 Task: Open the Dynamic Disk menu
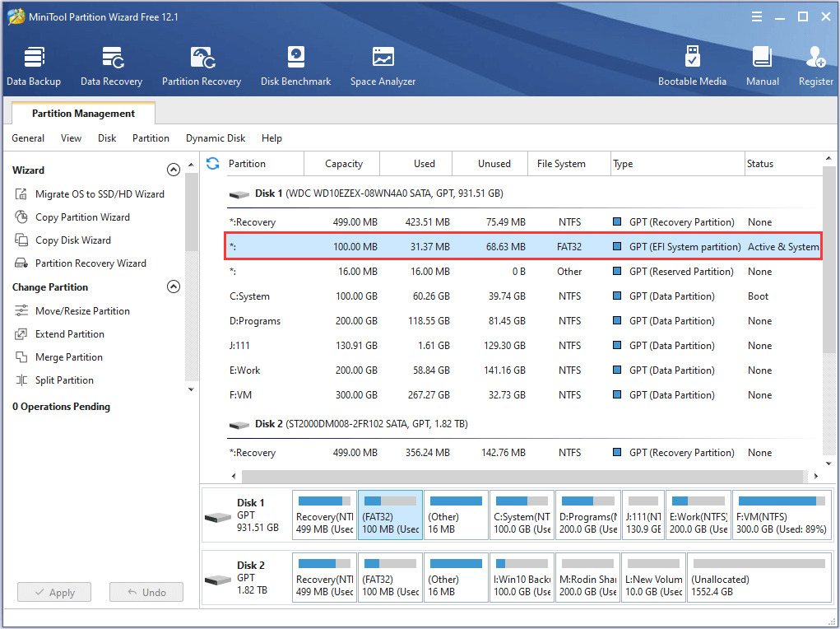(x=216, y=138)
